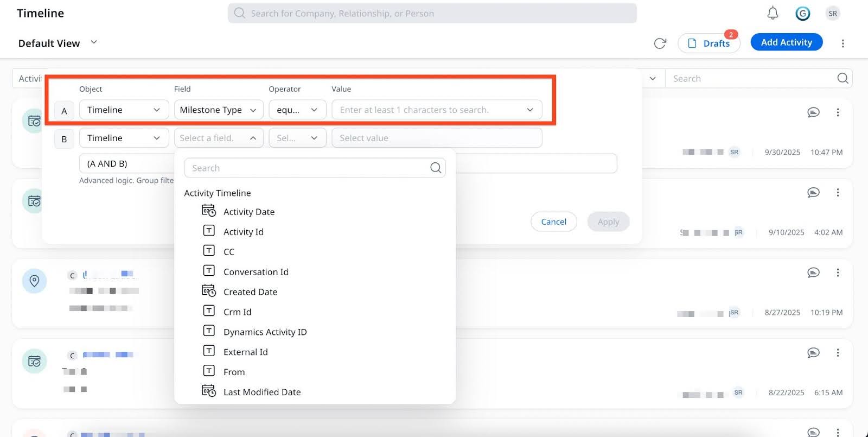Open the options menu for the 8/27/2025 activity
The width and height of the screenshot is (868, 437).
[x=838, y=273]
